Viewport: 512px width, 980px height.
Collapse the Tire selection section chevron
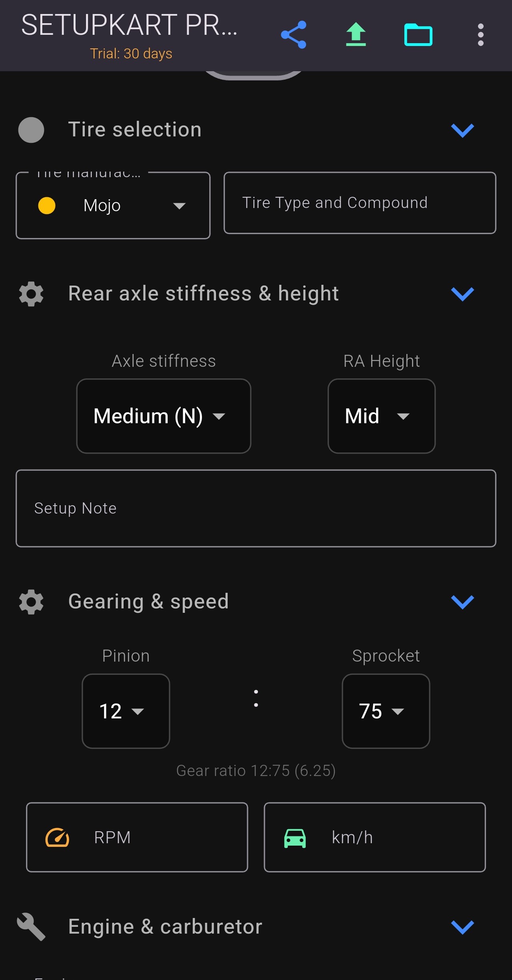click(462, 130)
